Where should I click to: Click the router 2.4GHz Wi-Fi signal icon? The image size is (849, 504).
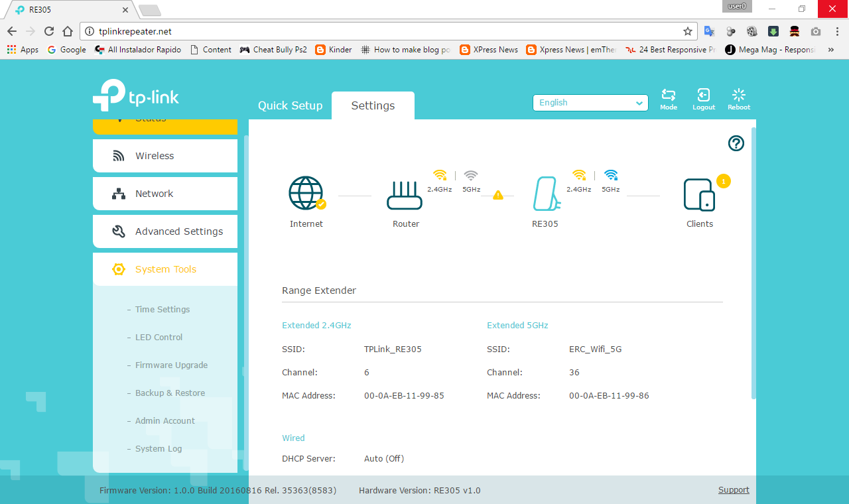(440, 175)
